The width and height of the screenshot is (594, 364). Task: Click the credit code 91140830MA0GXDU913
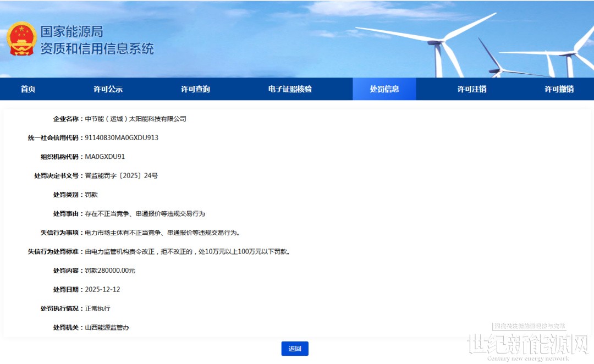coord(122,137)
